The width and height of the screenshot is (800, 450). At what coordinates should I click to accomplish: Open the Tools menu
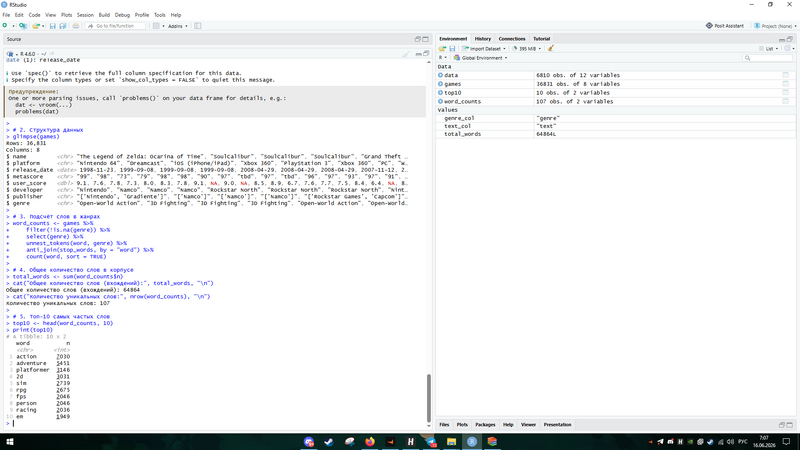point(160,15)
